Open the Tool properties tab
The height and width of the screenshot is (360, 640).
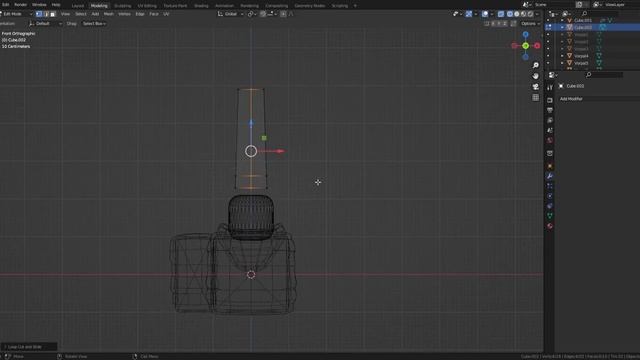point(550,87)
